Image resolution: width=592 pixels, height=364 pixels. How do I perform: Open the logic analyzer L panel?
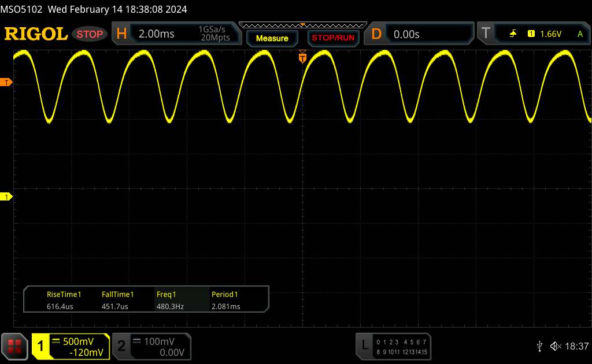point(365,345)
